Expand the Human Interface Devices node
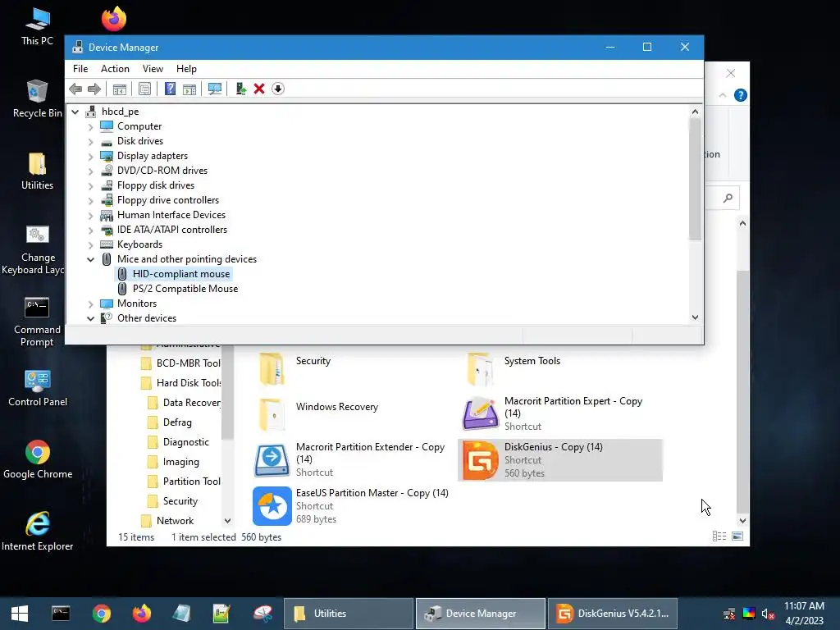 point(90,216)
